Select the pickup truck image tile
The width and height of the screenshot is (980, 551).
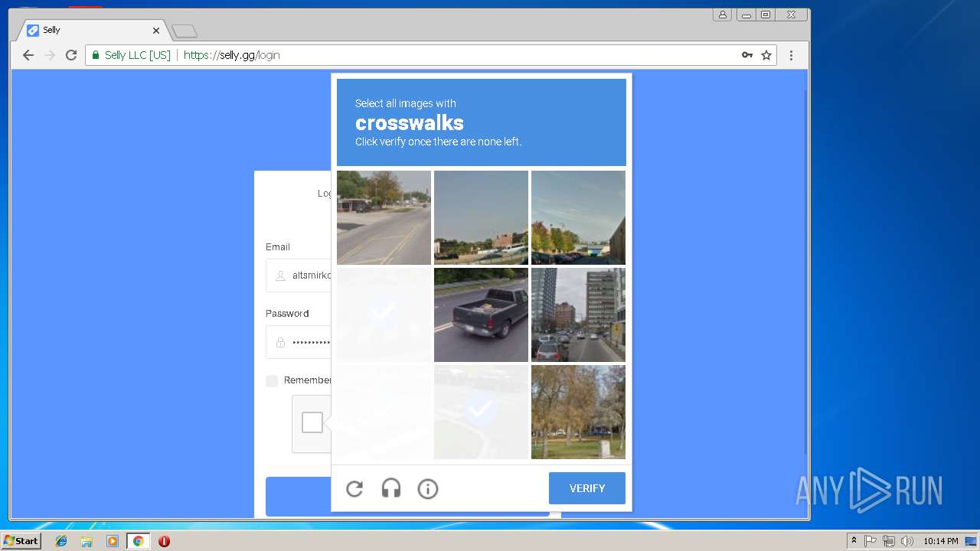[x=481, y=315]
